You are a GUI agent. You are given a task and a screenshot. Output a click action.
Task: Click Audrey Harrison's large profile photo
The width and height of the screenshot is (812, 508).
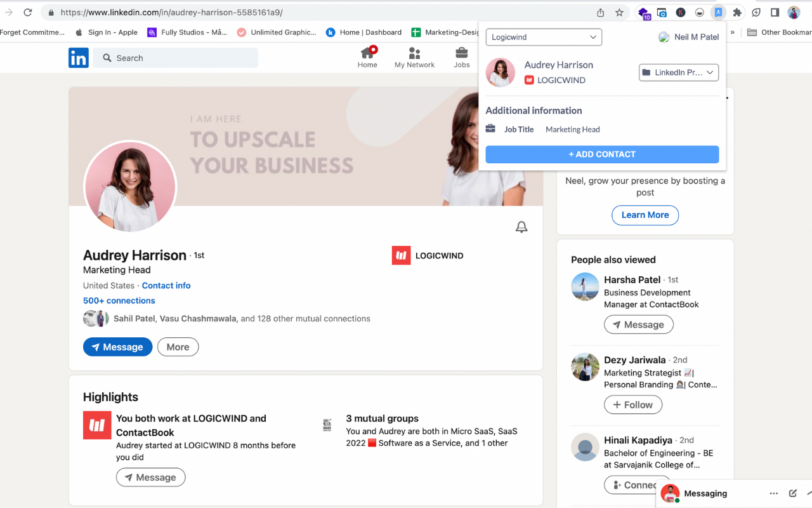(130, 187)
